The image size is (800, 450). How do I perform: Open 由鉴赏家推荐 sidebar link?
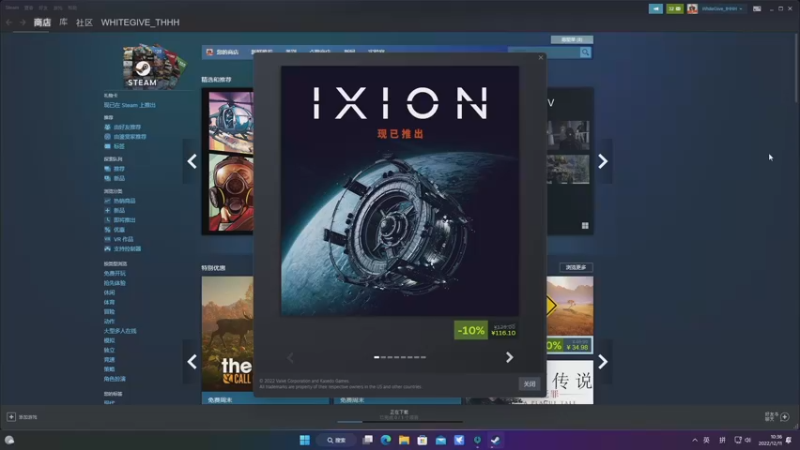click(130, 137)
